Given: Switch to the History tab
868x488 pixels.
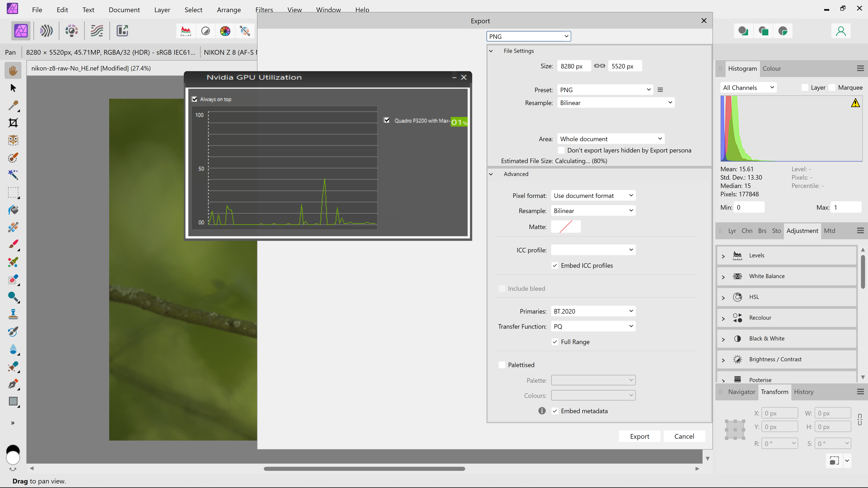Looking at the screenshot, I should [x=804, y=392].
